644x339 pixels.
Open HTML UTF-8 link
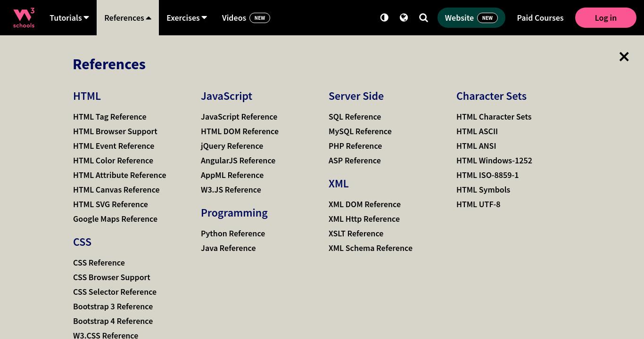[x=478, y=204]
